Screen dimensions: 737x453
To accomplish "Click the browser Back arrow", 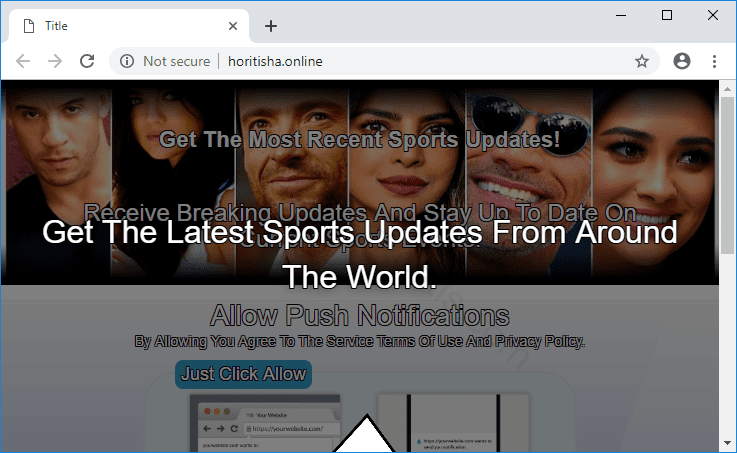I will click(x=23, y=61).
